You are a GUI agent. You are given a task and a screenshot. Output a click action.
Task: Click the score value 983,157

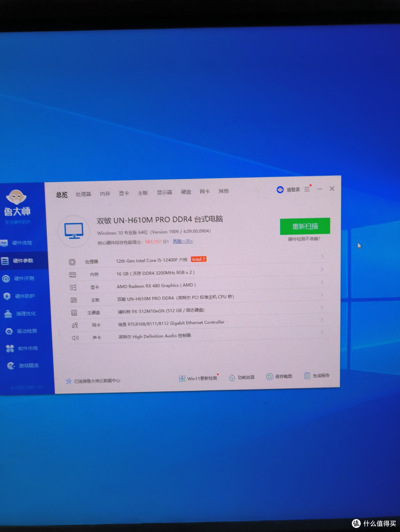point(153,242)
